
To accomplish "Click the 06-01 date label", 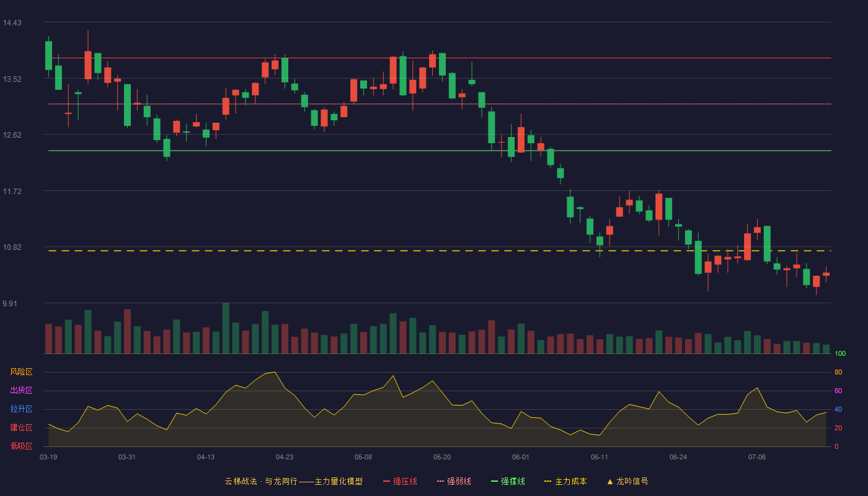I will pyautogui.click(x=521, y=457).
